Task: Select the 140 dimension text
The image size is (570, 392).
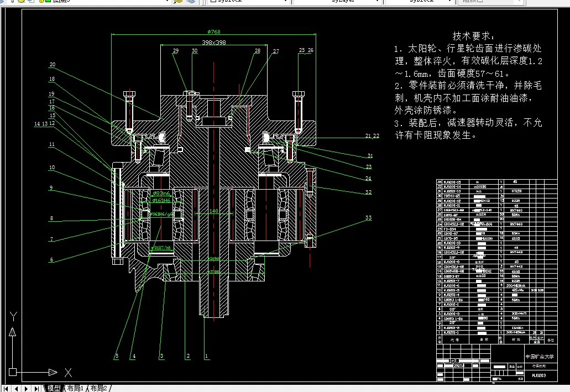Action: point(214,211)
